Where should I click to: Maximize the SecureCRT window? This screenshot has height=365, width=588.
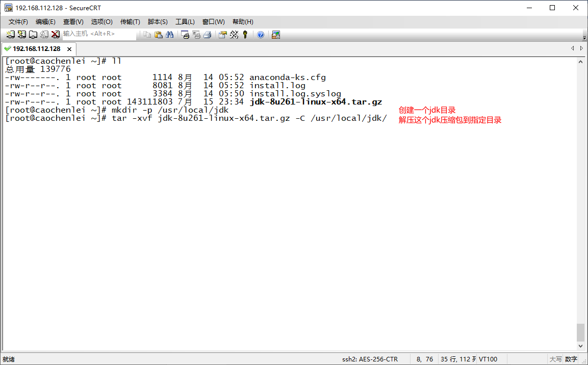click(552, 8)
